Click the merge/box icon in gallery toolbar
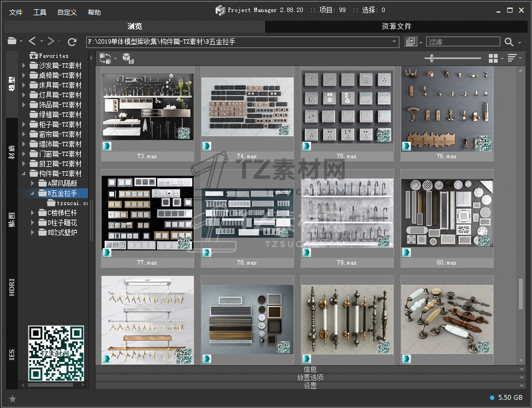The width and height of the screenshot is (532, 408). 128,58
